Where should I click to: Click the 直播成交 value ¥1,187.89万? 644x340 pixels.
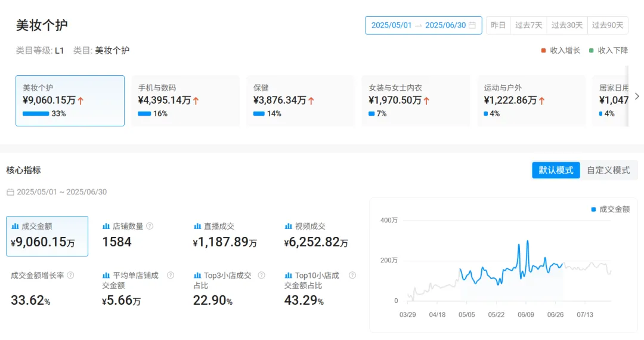[x=225, y=242]
